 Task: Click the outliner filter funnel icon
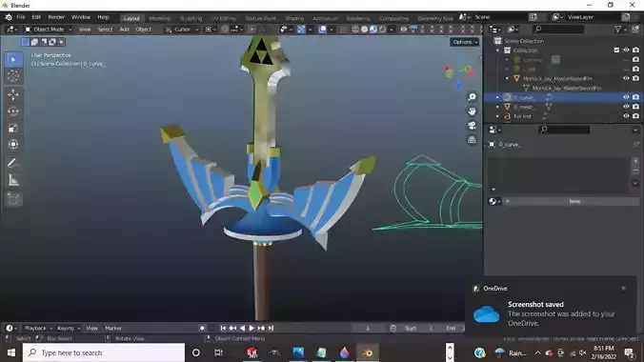click(x=617, y=30)
